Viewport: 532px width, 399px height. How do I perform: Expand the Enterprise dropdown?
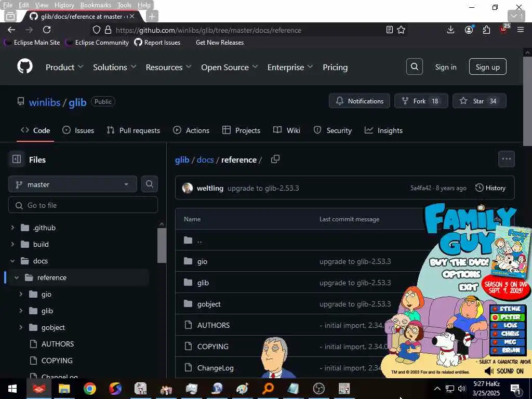(290, 67)
